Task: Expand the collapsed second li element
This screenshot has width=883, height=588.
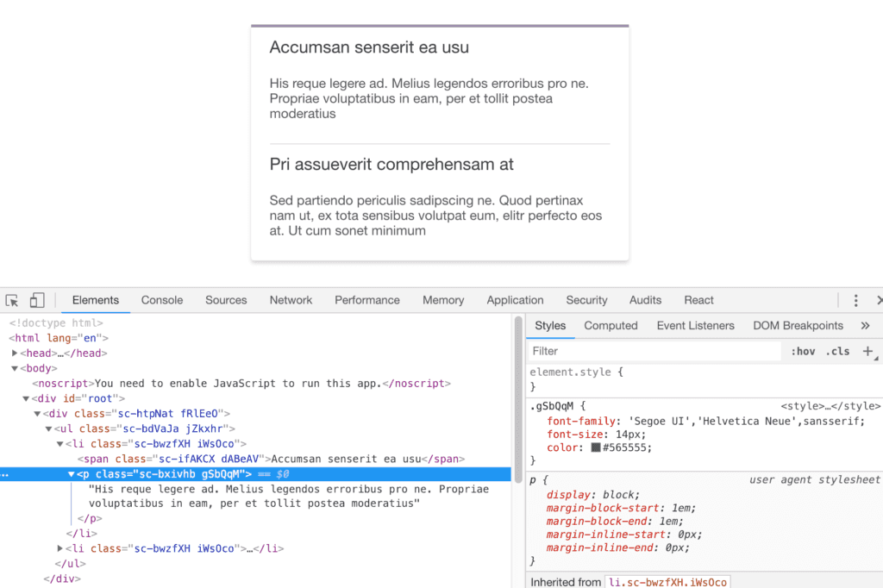Action: pyautogui.click(x=60, y=548)
